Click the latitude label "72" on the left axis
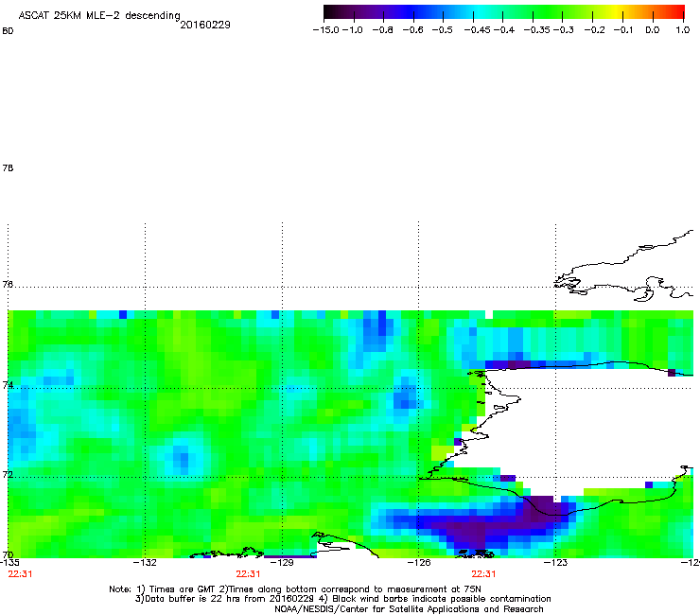Image resolution: width=700 pixels, height=615 pixels. [x=8, y=474]
